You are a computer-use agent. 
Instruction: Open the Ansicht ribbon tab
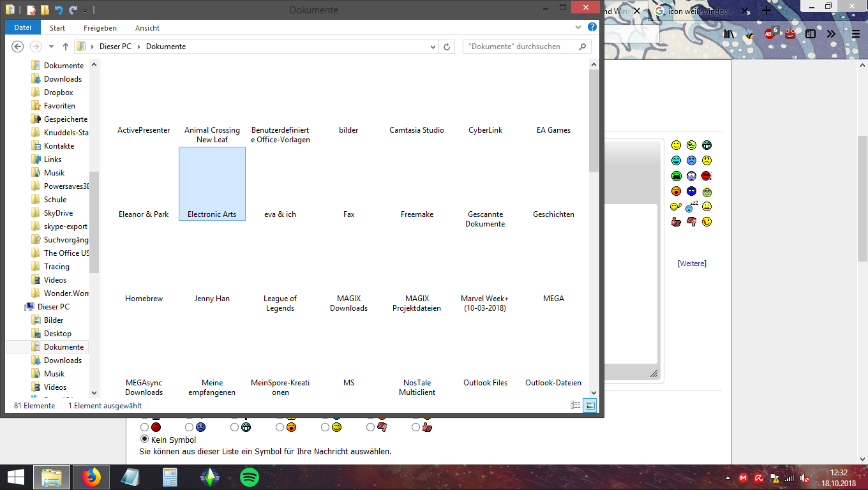[147, 28]
